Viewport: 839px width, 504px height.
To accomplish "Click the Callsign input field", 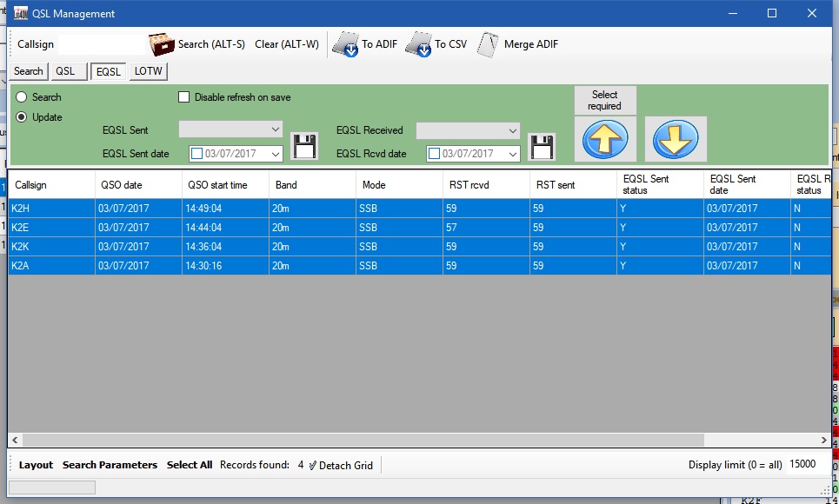I will [101, 44].
